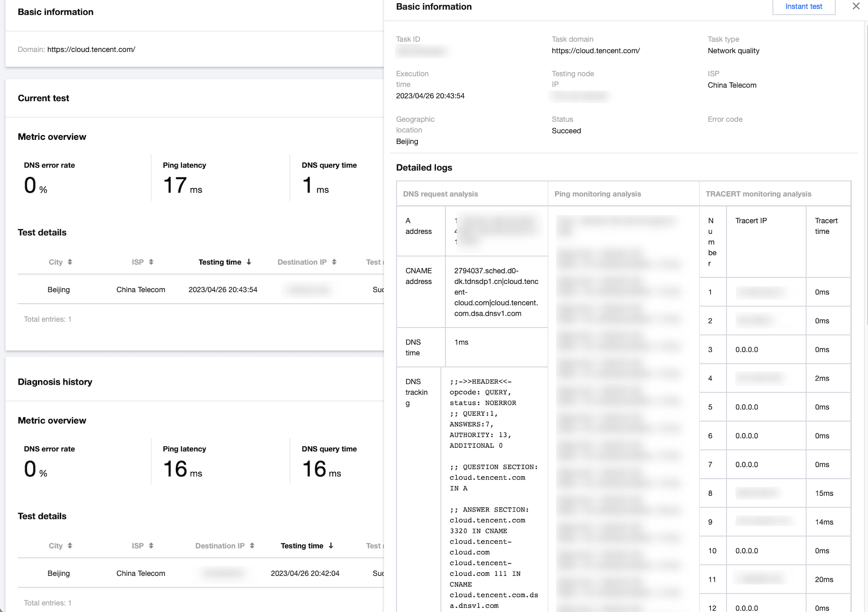Click the 0.0.0.0 IP in tracert hop 6
868x612 pixels.
point(747,436)
